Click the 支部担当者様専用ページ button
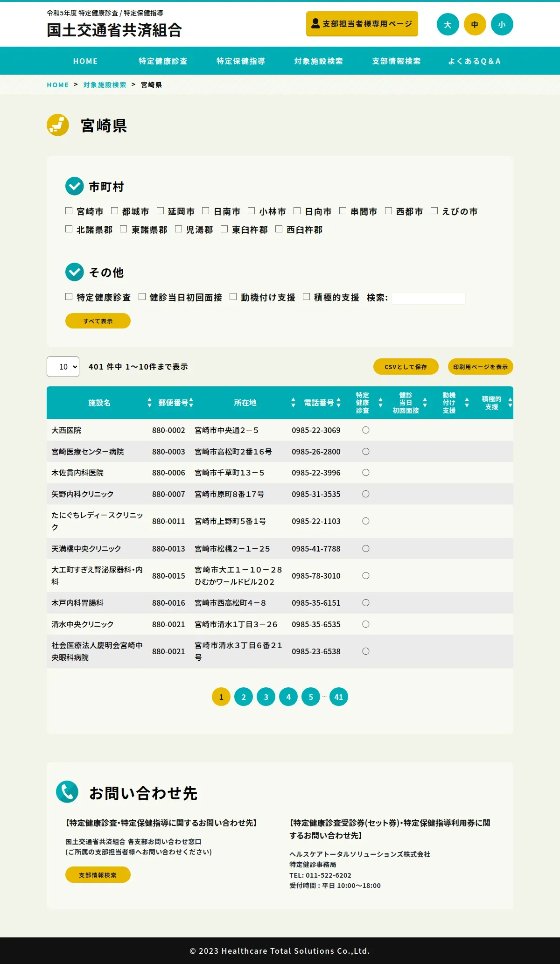560x964 pixels. click(x=362, y=23)
